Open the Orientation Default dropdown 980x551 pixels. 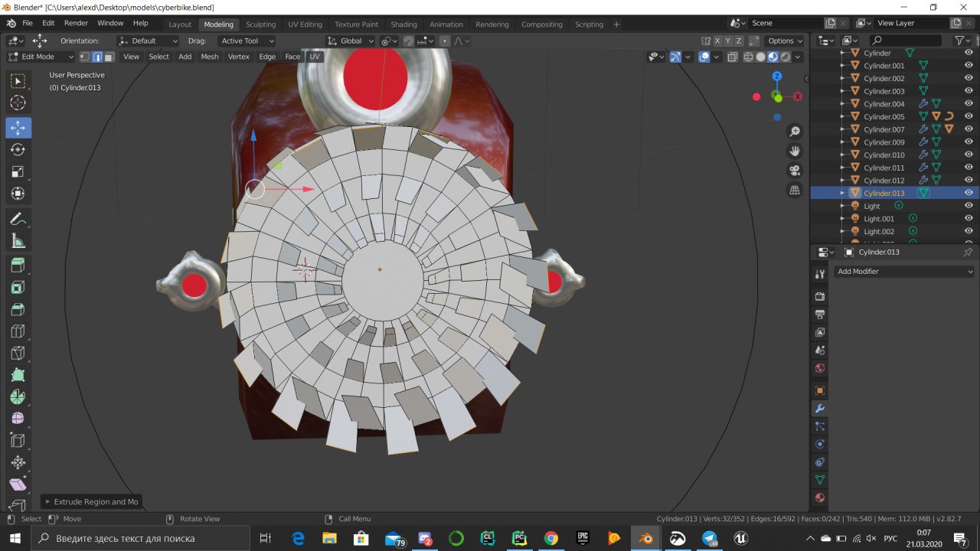(x=149, y=41)
